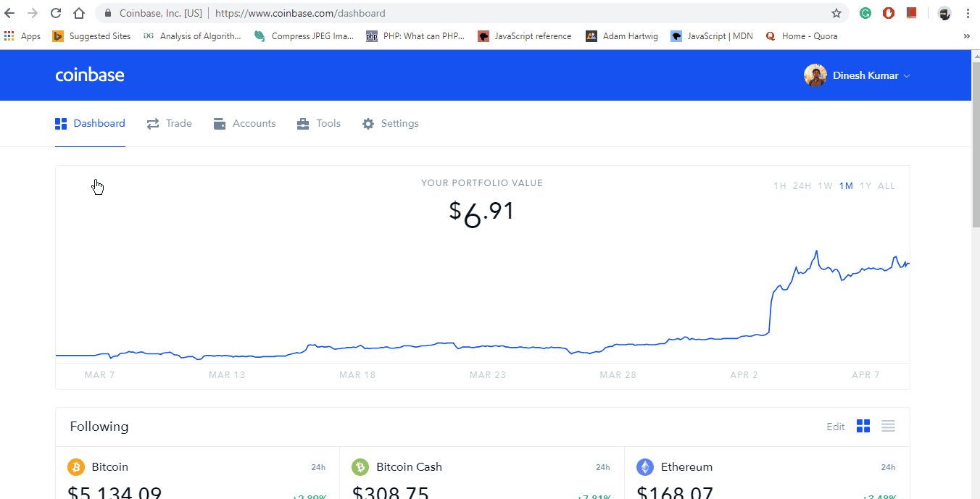
Task: Select the Dashboard tab
Action: (99, 123)
